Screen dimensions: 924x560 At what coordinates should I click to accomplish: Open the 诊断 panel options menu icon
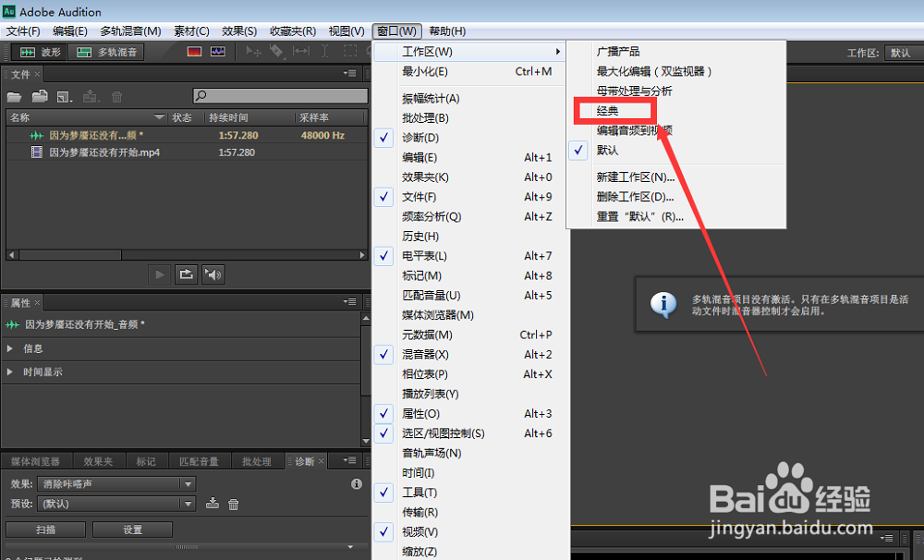(350, 460)
